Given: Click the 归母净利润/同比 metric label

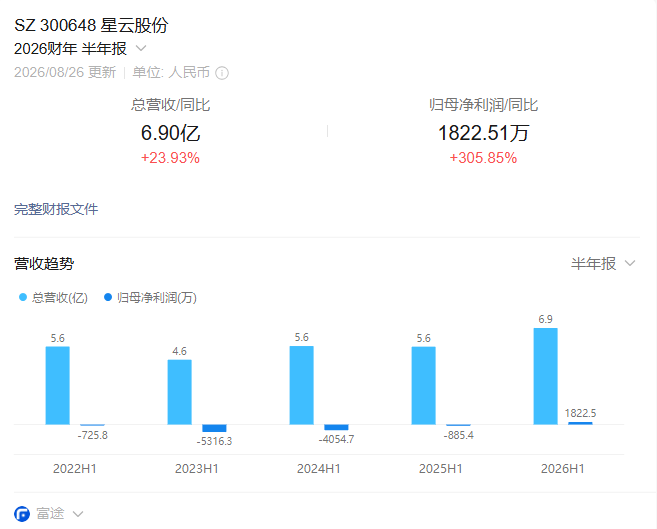Looking at the screenshot, I should tap(483, 105).
